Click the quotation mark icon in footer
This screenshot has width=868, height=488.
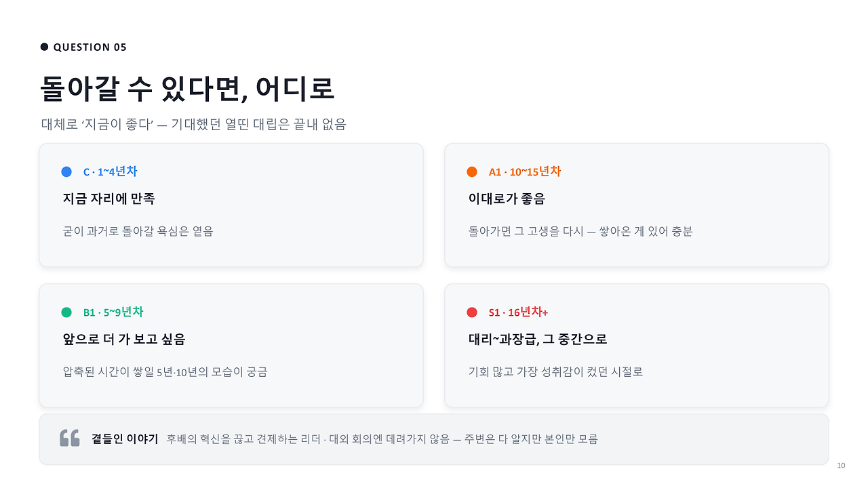pyautogui.click(x=70, y=439)
